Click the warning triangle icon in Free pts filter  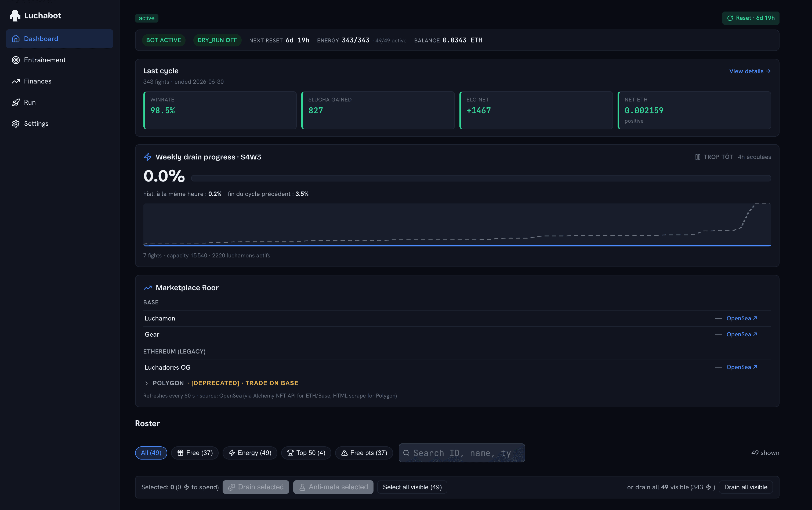(344, 453)
